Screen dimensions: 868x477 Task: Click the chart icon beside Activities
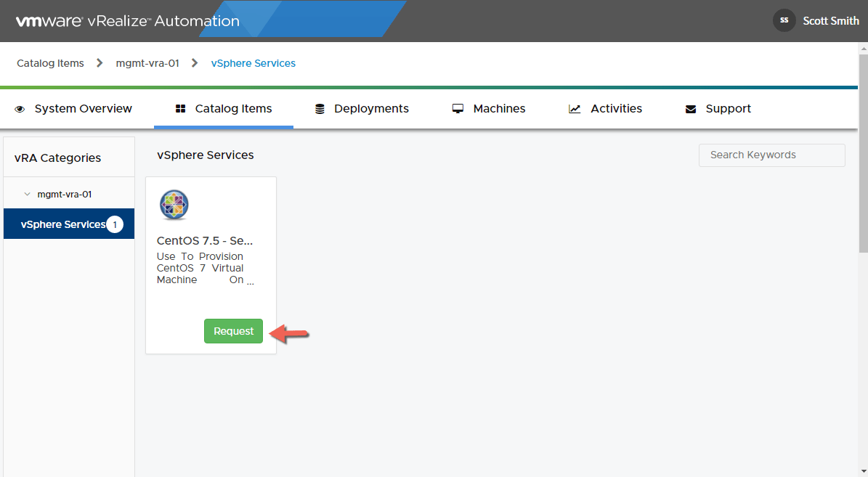coord(575,109)
